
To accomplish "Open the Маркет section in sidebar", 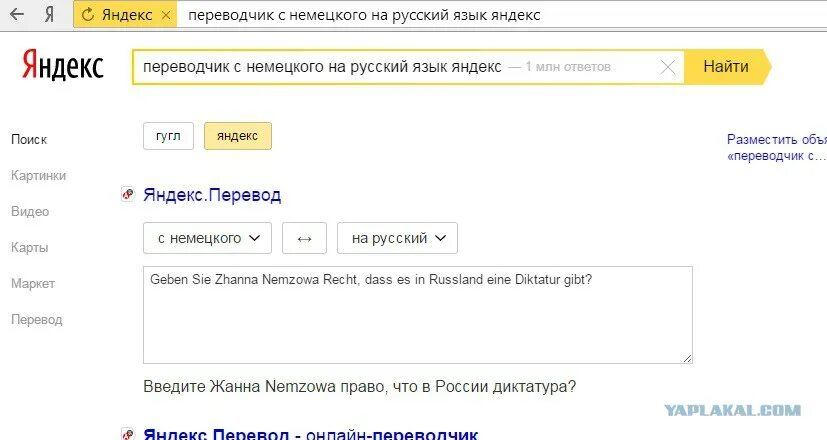I will [33, 283].
